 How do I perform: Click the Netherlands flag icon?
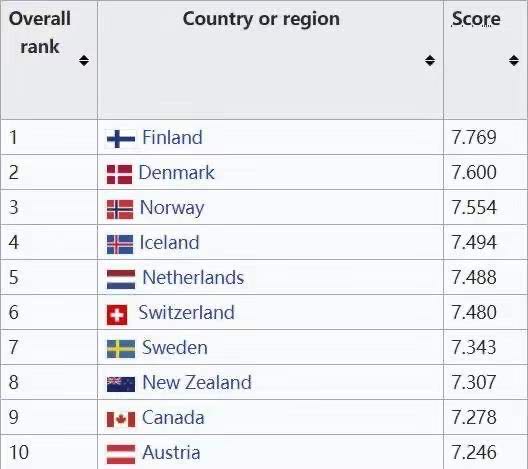click(x=121, y=279)
